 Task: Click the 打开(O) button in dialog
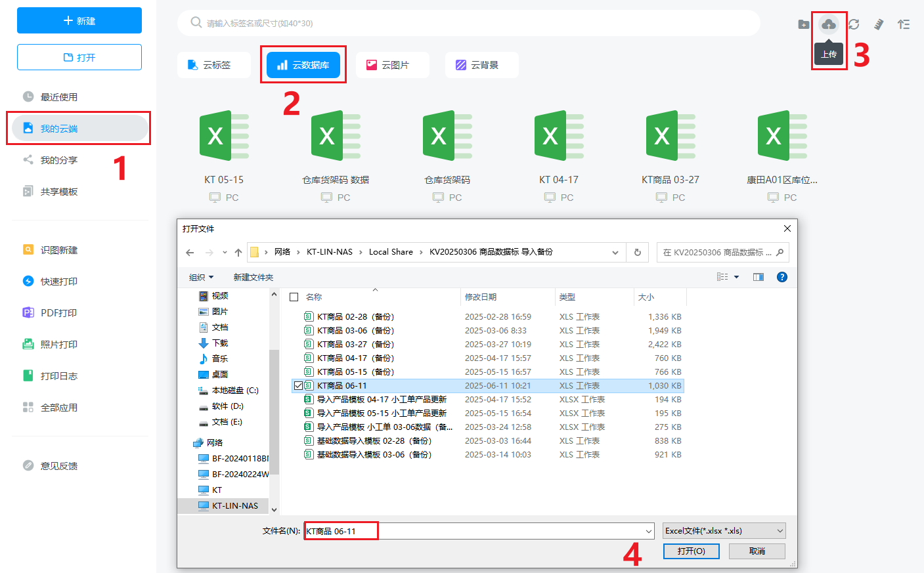691,551
